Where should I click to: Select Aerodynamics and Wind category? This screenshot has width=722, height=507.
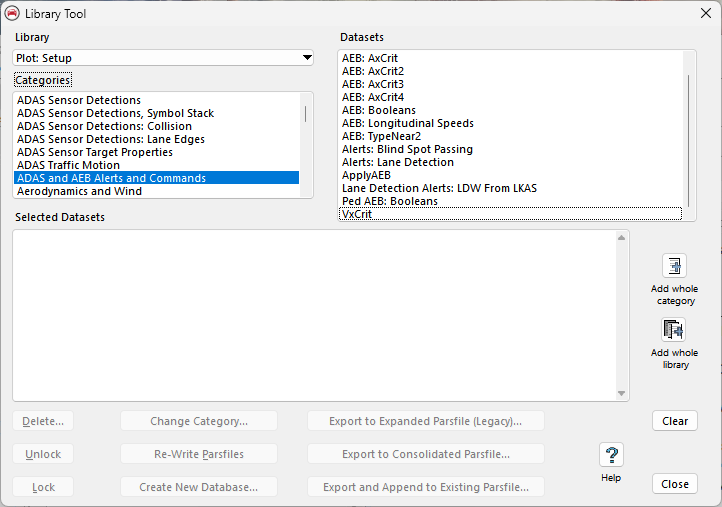[x=79, y=191]
